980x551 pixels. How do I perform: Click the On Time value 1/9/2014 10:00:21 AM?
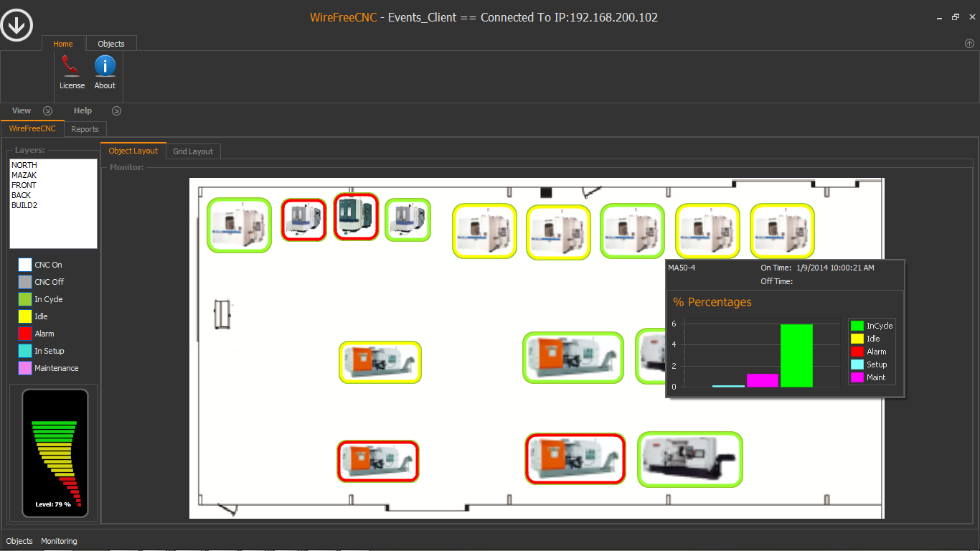click(x=835, y=268)
